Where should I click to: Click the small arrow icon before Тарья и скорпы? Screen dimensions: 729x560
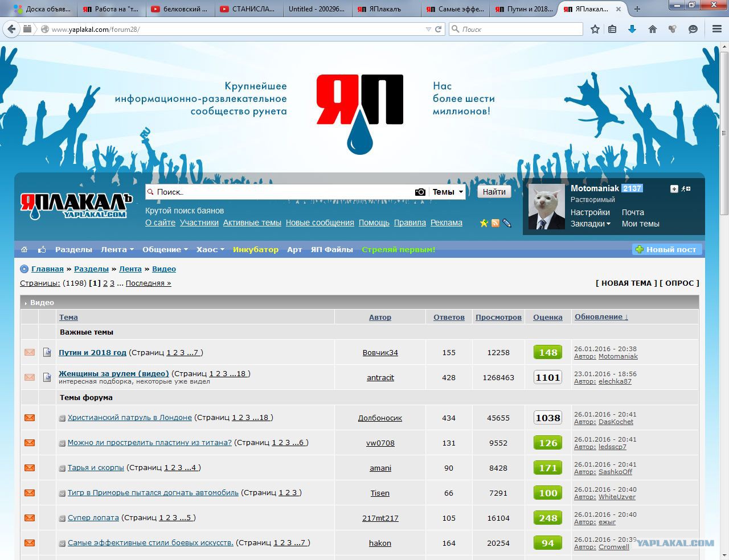[x=63, y=468]
